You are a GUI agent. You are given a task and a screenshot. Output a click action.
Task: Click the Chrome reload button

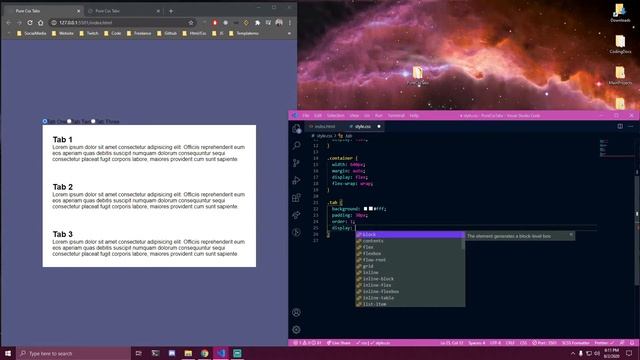(x=30, y=23)
